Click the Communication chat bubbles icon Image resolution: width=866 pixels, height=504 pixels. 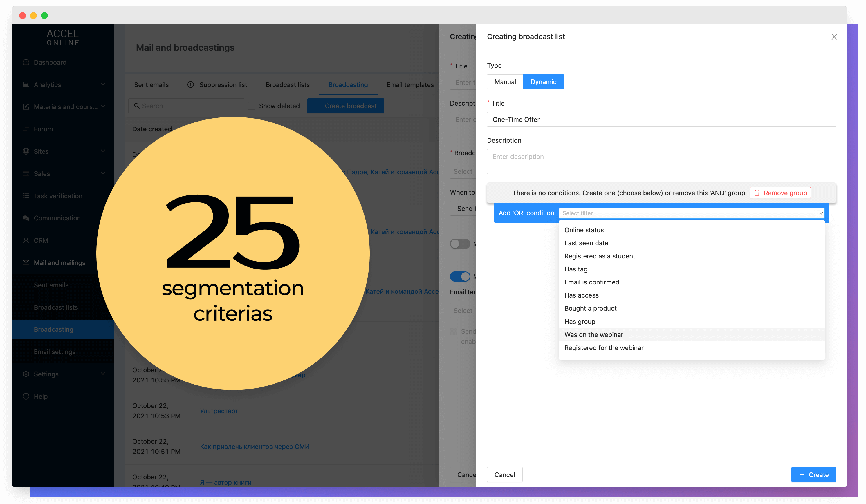tap(26, 218)
